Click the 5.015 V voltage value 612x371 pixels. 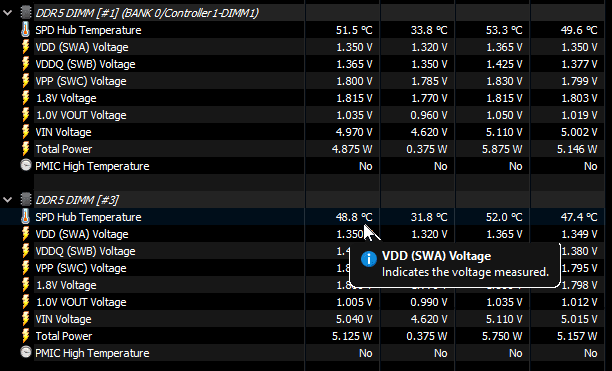click(579, 319)
